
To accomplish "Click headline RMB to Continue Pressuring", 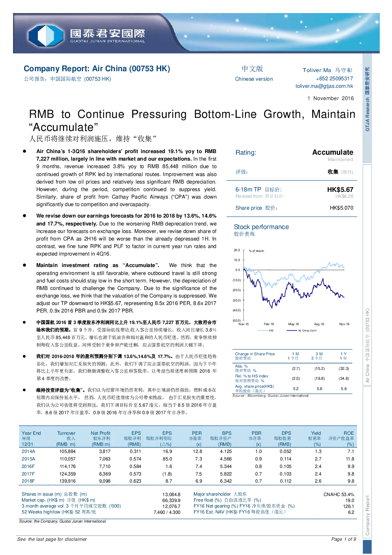I will (x=192, y=121).
